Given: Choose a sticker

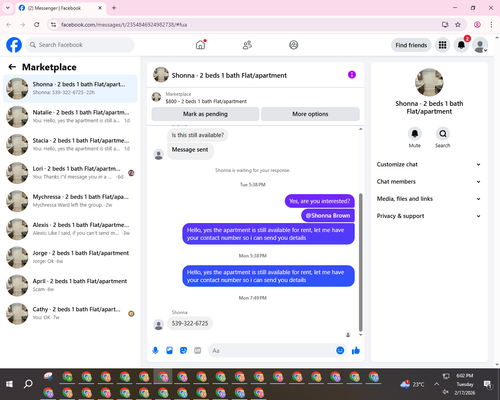Looking at the screenshot, I should 183,350.
